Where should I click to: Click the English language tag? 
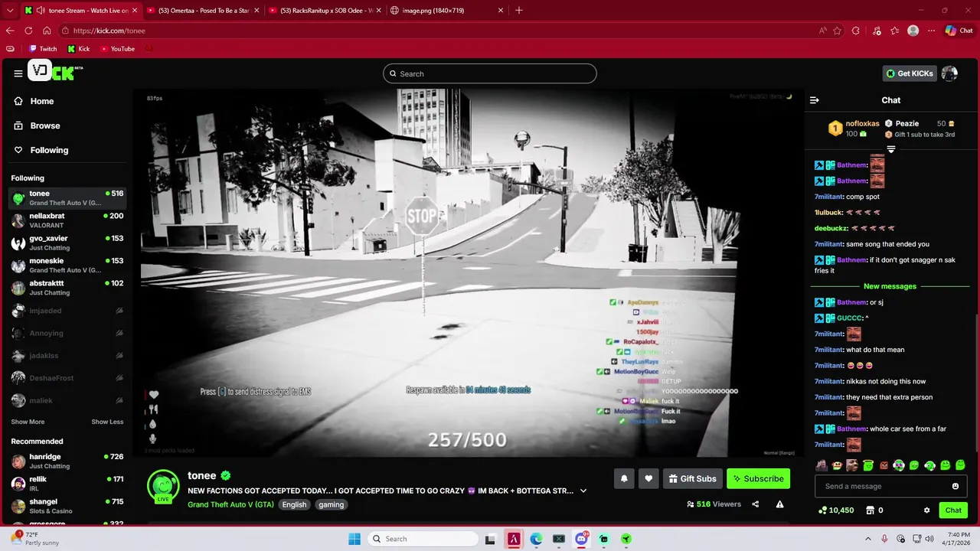(x=294, y=504)
